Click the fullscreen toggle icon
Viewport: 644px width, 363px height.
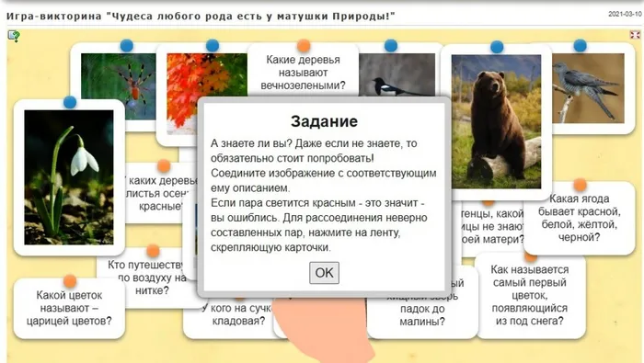[x=635, y=35]
